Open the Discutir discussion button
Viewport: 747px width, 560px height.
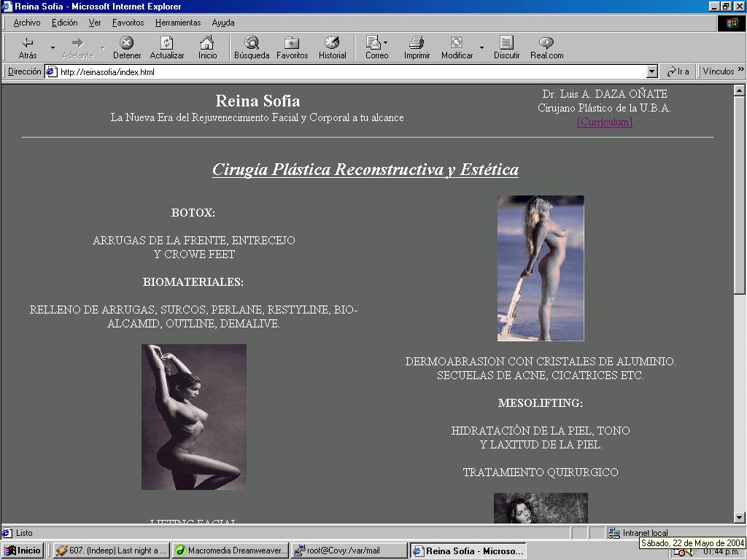[x=506, y=48]
